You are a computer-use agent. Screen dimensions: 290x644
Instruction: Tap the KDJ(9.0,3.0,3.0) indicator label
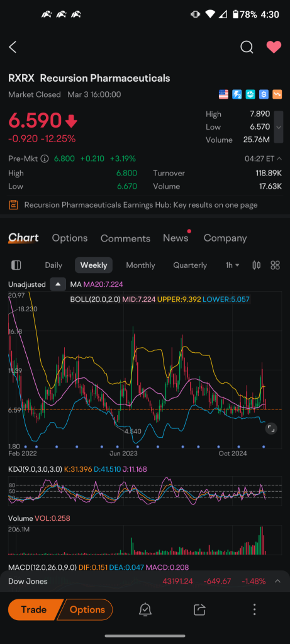(35, 469)
